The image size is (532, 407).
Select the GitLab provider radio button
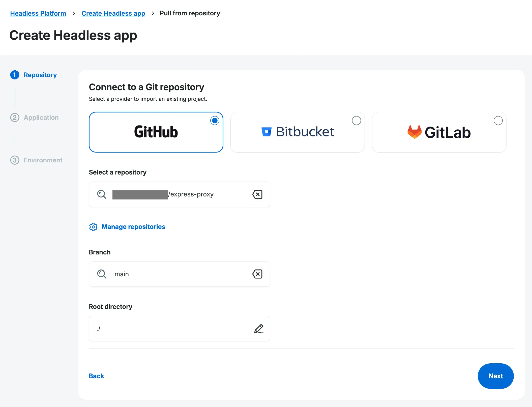pos(498,121)
